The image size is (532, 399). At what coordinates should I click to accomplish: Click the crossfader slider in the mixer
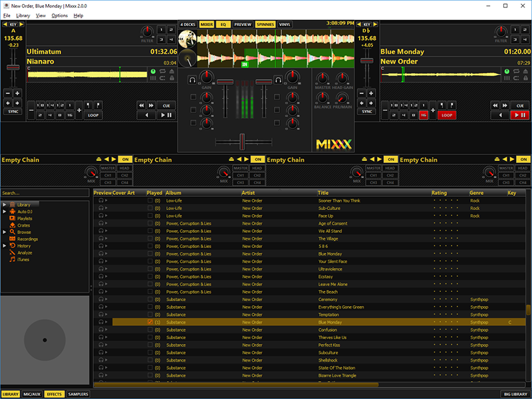(243, 142)
